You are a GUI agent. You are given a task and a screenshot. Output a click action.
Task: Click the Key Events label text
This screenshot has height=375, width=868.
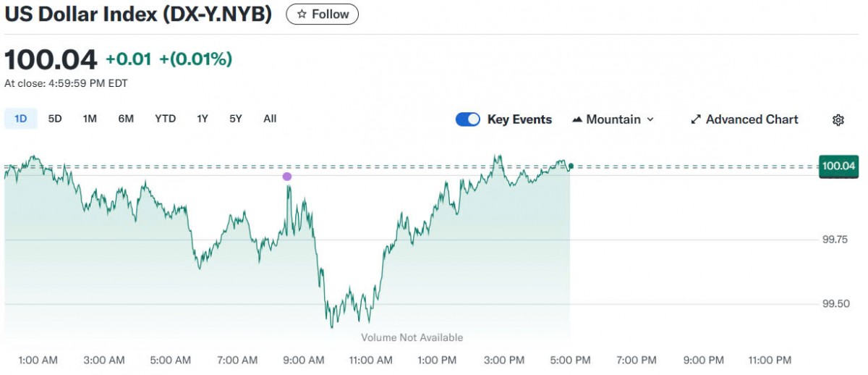click(x=519, y=120)
